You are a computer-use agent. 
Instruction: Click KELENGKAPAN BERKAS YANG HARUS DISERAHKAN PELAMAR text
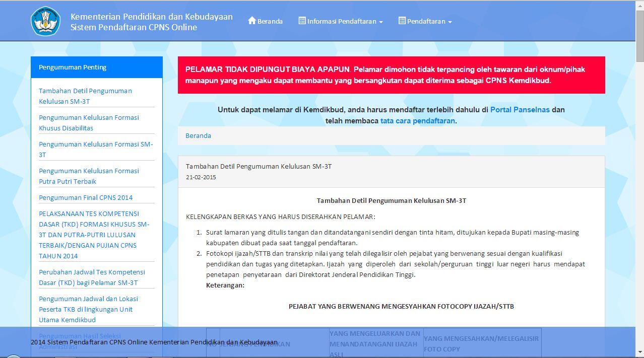tap(281, 217)
